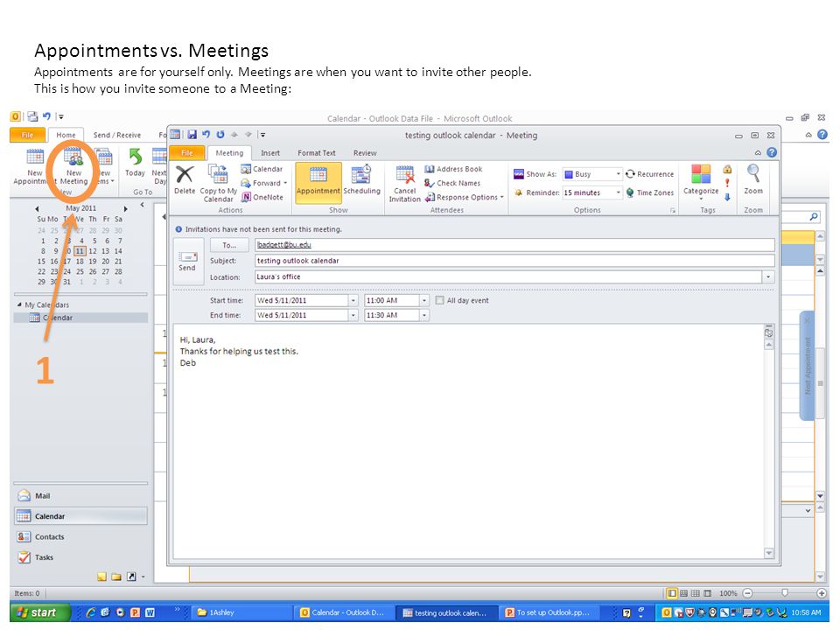
Task: Mark meeting as Private with the lock icon
Action: [x=727, y=169]
